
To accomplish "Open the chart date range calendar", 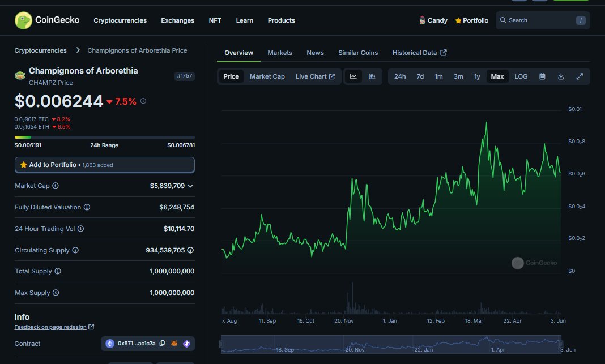I will 542,76.
